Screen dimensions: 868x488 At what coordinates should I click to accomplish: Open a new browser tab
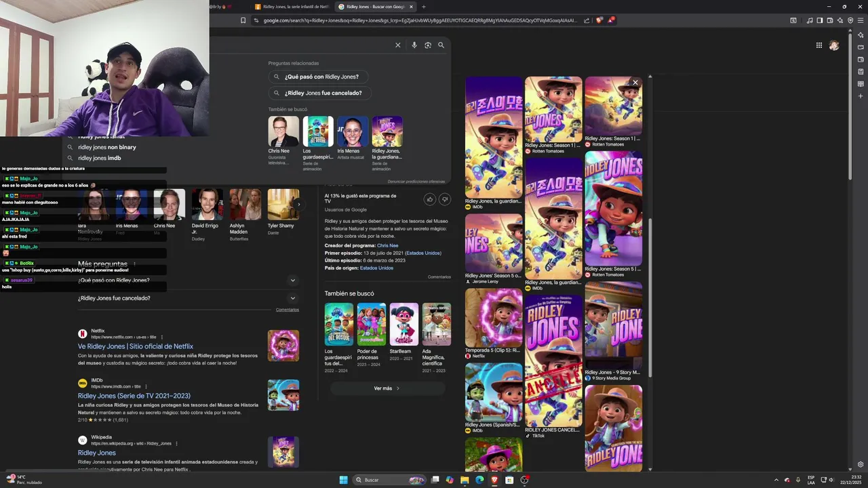(x=424, y=7)
